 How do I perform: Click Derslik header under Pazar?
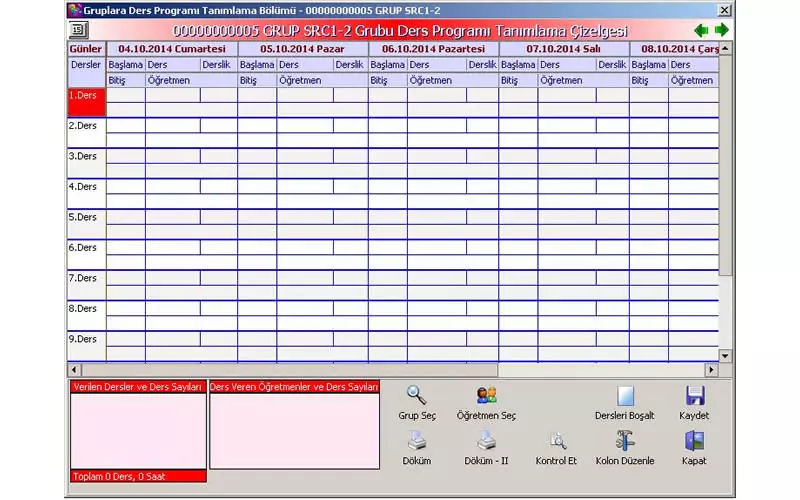pyautogui.click(x=350, y=65)
